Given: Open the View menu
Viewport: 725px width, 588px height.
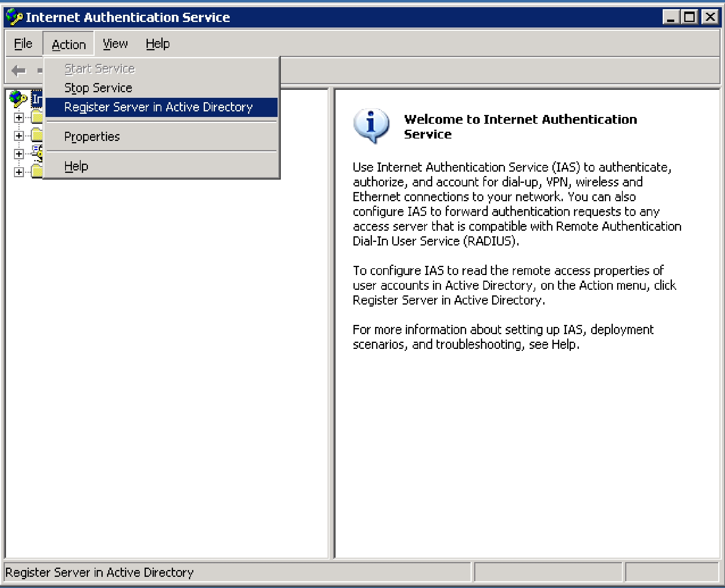Looking at the screenshot, I should click(x=115, y=44).
